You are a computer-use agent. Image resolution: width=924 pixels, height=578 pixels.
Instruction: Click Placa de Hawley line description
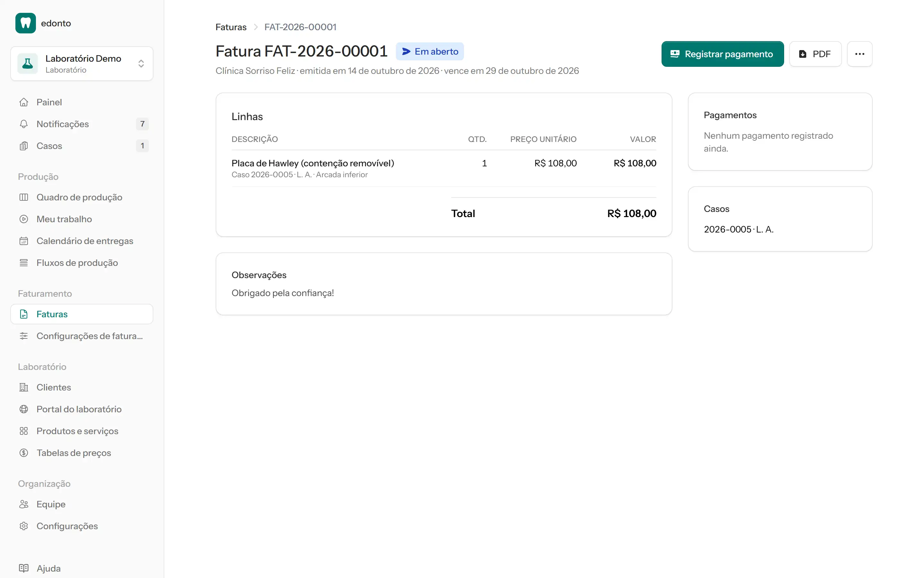313,163
